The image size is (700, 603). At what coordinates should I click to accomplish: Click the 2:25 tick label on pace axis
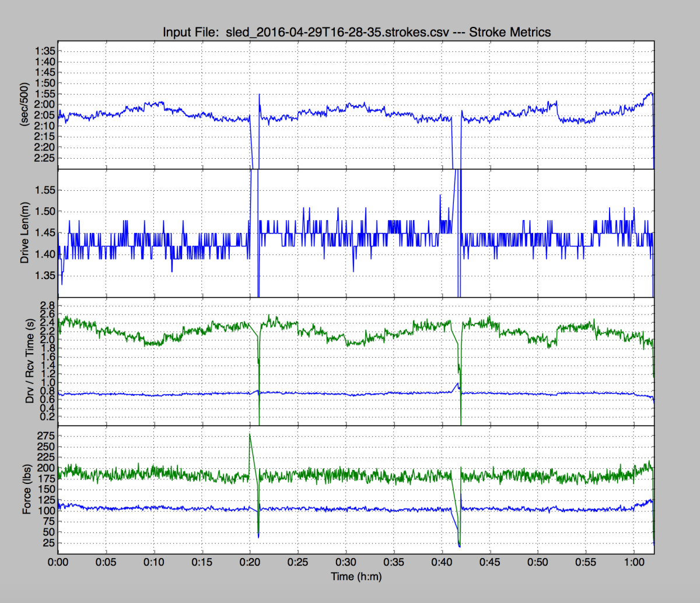45,158
